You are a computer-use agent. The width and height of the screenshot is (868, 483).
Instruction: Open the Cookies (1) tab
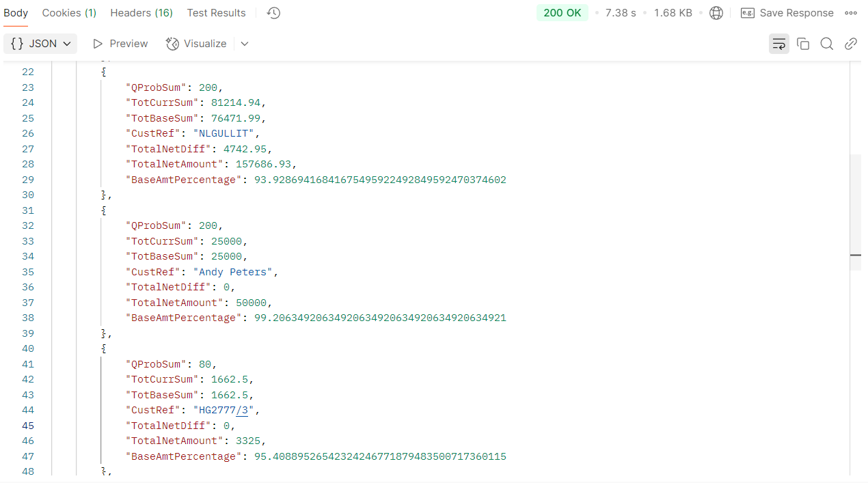[x=69, y=13]
